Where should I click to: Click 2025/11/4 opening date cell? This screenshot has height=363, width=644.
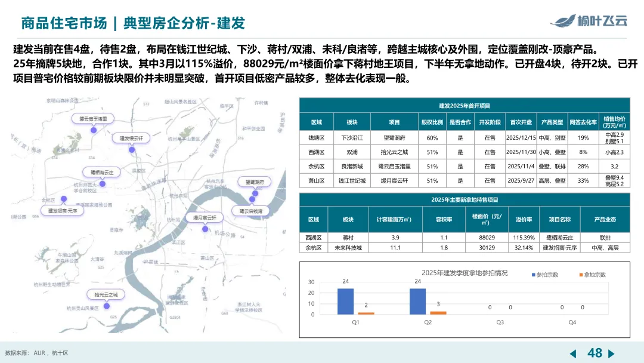(x=521, y=167)
